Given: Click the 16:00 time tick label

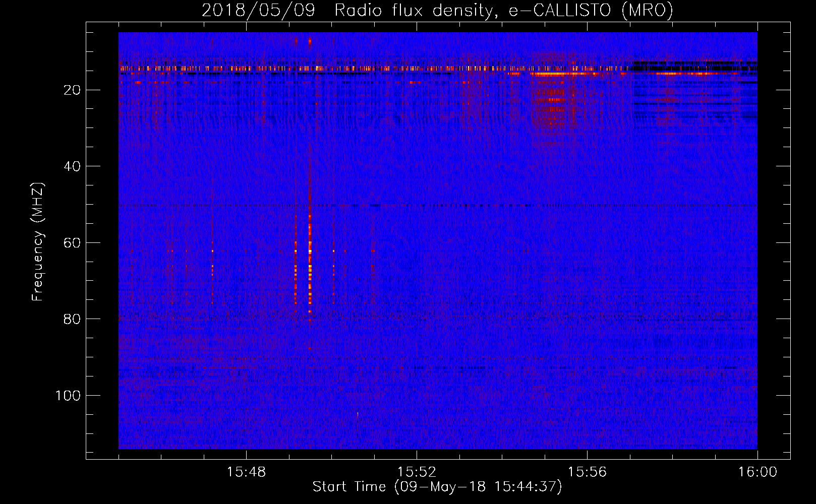Looking at the screenshot, I should 757,472.
